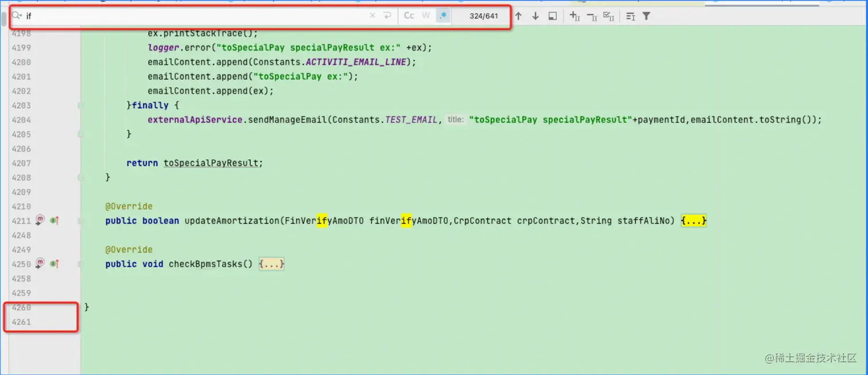Go to next search occurrence arrow

(535, 16)
